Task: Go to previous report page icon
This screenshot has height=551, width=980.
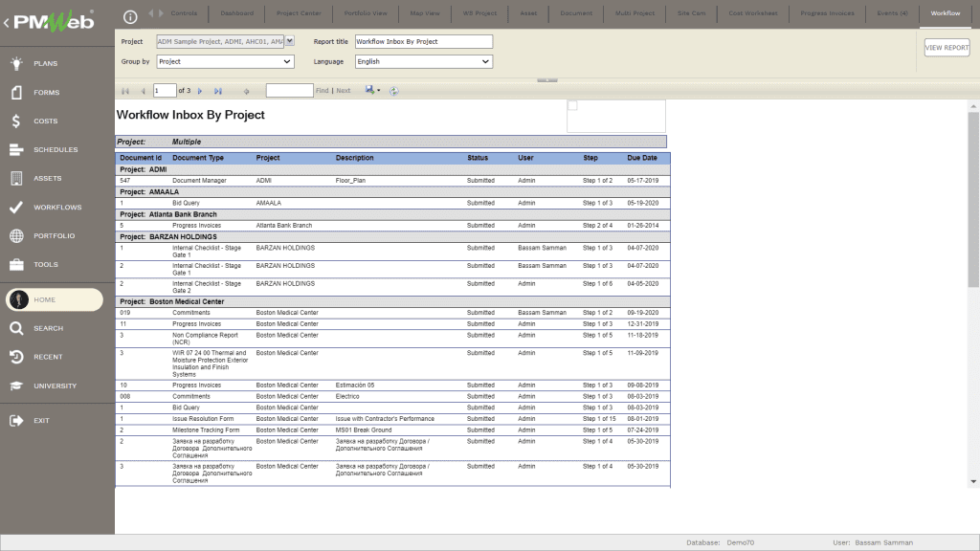Action: point(144,91)
